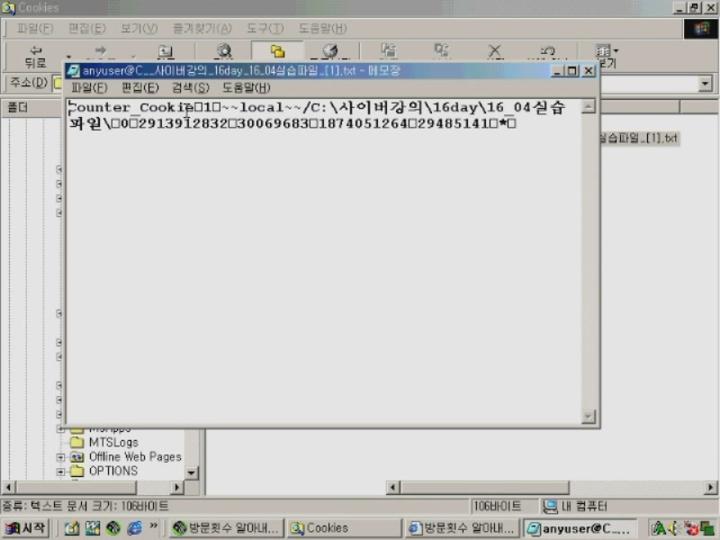720x540 pixels.
Task: Open Explorer's 즐겨찾기(A) menu
Action: 202,28
